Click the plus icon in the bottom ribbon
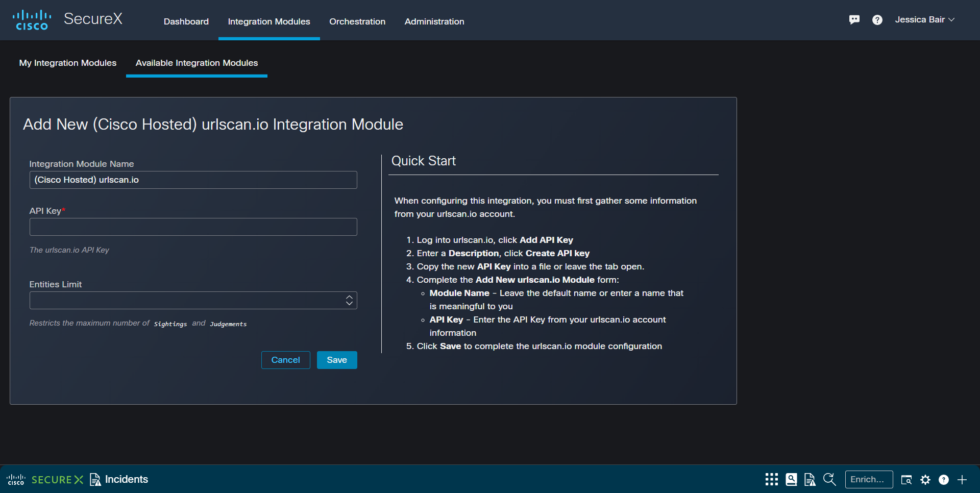 [x=962, y=480]
